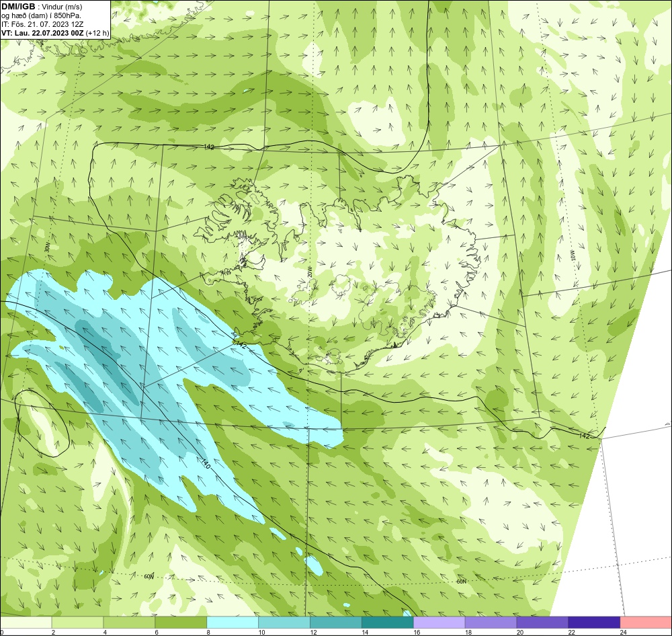Click the legend tick label '20'
Screen dimensions: 672x636
(x=520, y=632)
